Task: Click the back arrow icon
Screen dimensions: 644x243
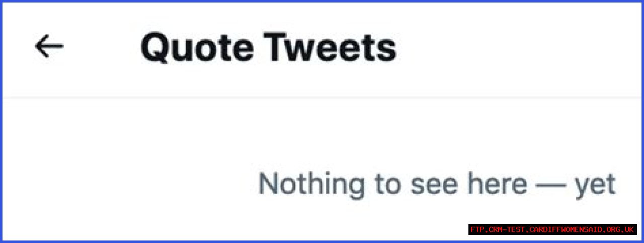Action: pos(49,47)
